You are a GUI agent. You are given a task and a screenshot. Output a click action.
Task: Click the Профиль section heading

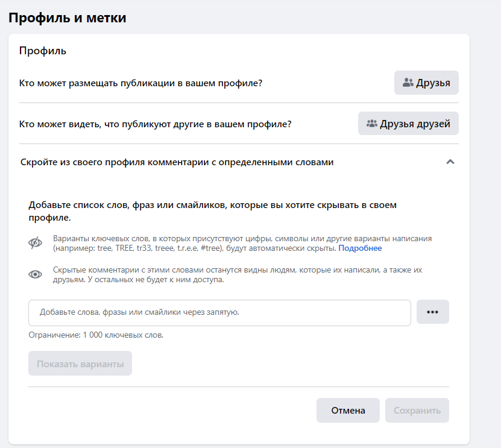point(43,51)
